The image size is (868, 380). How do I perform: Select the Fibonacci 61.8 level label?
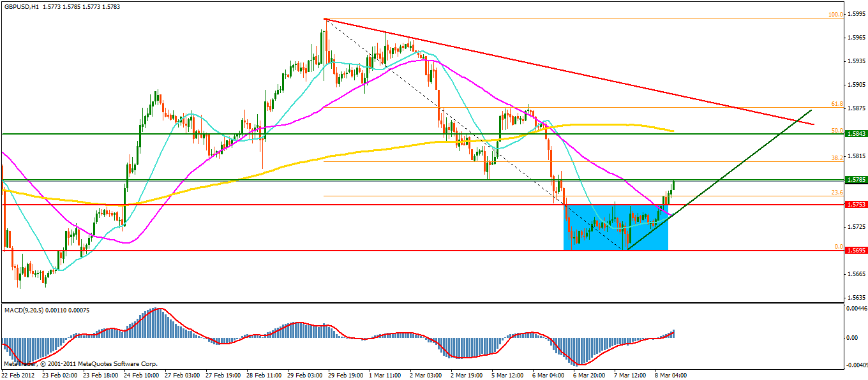tap(837, 103)
